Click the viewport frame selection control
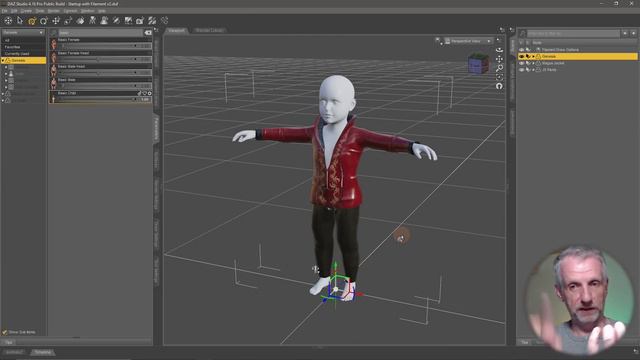The width and height of the screenshot is (640, 360). (x=499, y=77)
